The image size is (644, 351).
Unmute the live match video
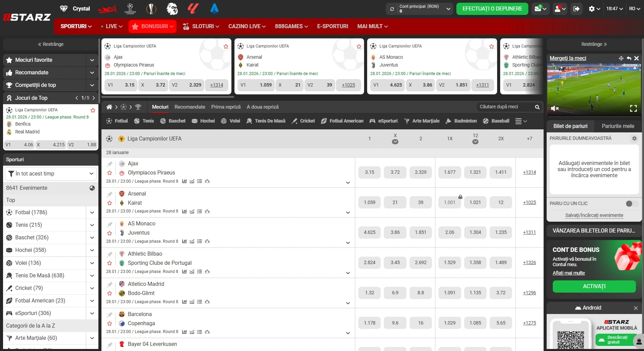(555, 108)
